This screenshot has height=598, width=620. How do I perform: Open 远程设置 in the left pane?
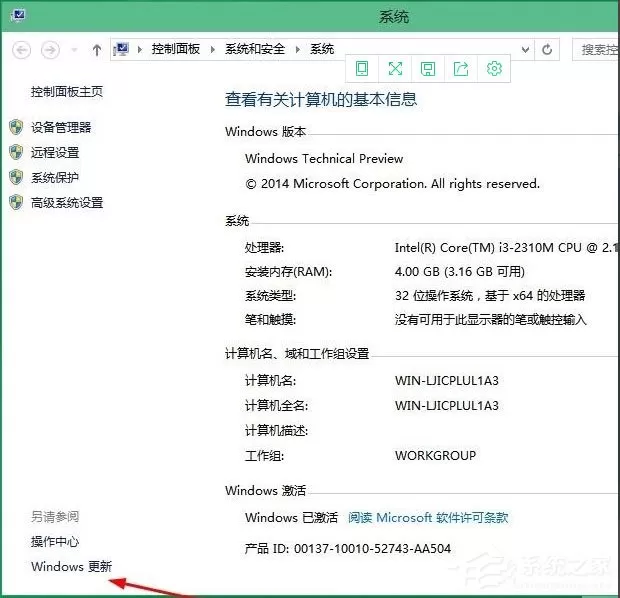click(55, 152)
